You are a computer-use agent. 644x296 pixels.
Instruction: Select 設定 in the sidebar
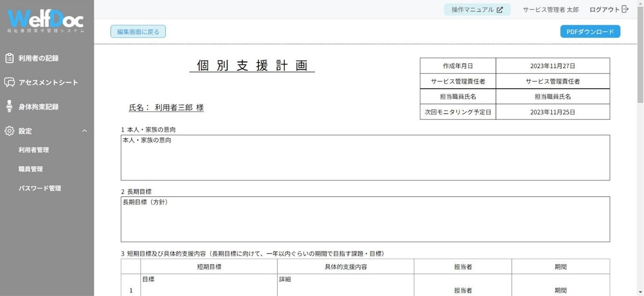pos(25,131)
